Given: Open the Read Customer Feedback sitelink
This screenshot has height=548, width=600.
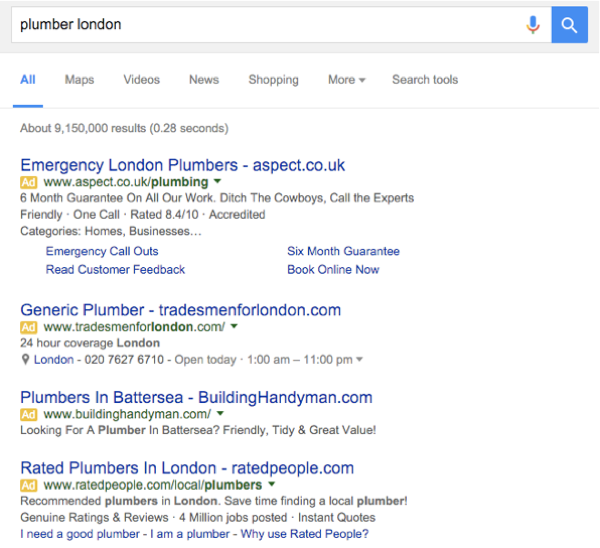Looking at the screenshot, I should click(x=115, y=269).
